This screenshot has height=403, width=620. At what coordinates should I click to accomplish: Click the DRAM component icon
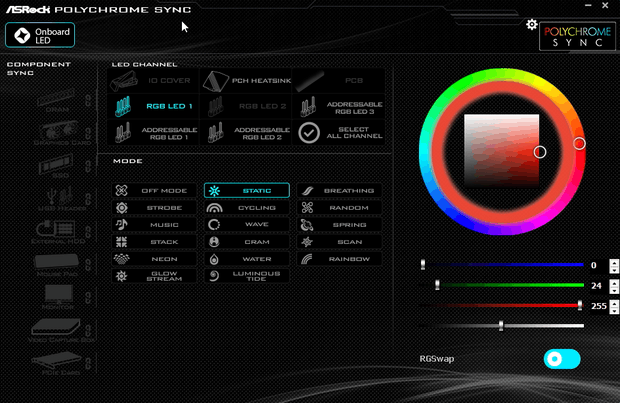tap(56, 98)
